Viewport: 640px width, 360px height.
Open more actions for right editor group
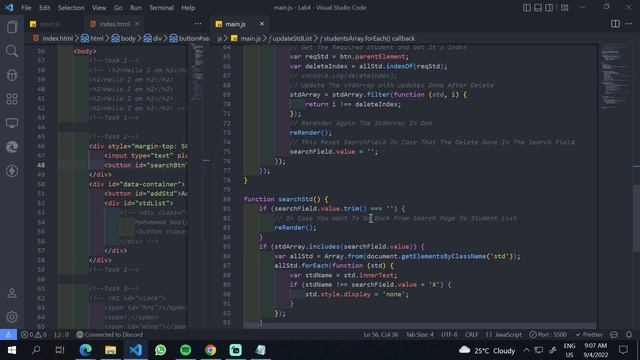(x=629, y=24)
